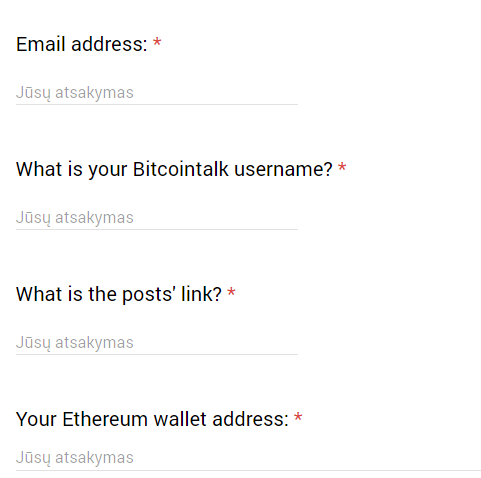
Task: Click the long underline under Ethereum wallet field
Action: point(248,470)
